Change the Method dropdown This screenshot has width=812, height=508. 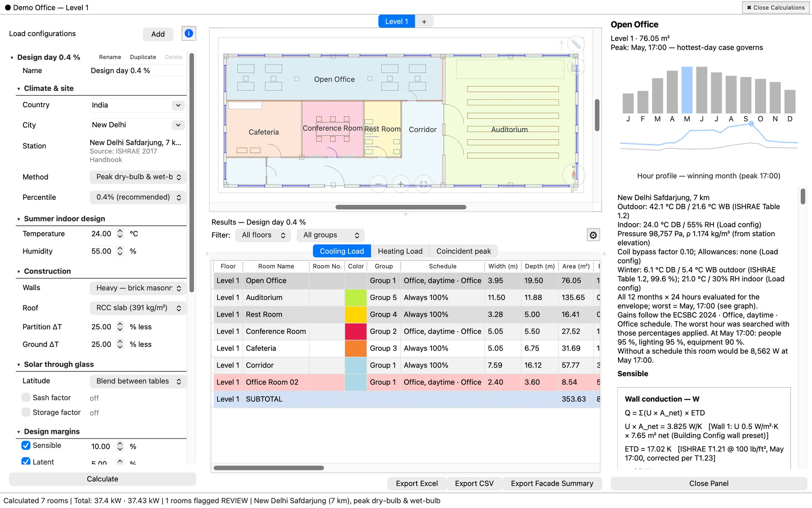138,177
